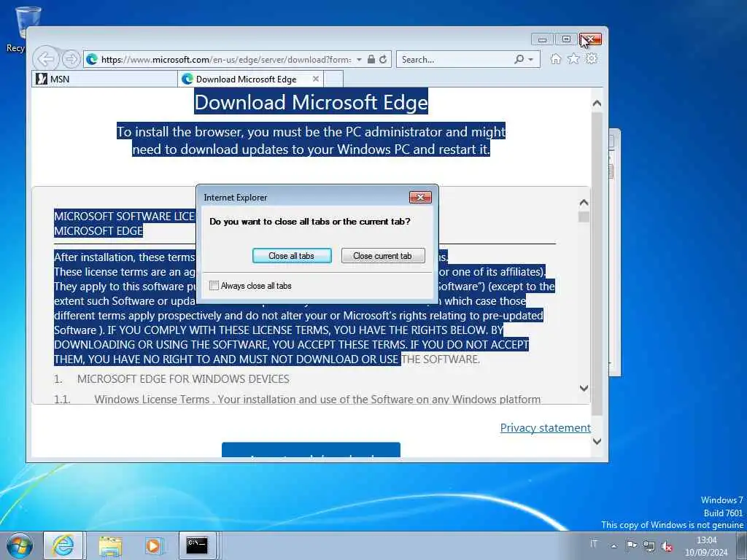Select the Download Microsoft Edge tab
747x560 pixels.
click(251, 79)
